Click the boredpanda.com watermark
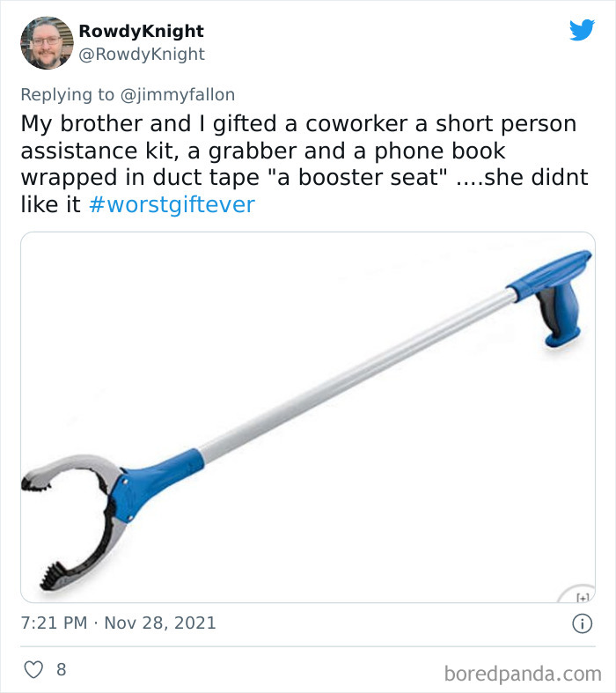The image size is (616, 693). coord(523,674)
